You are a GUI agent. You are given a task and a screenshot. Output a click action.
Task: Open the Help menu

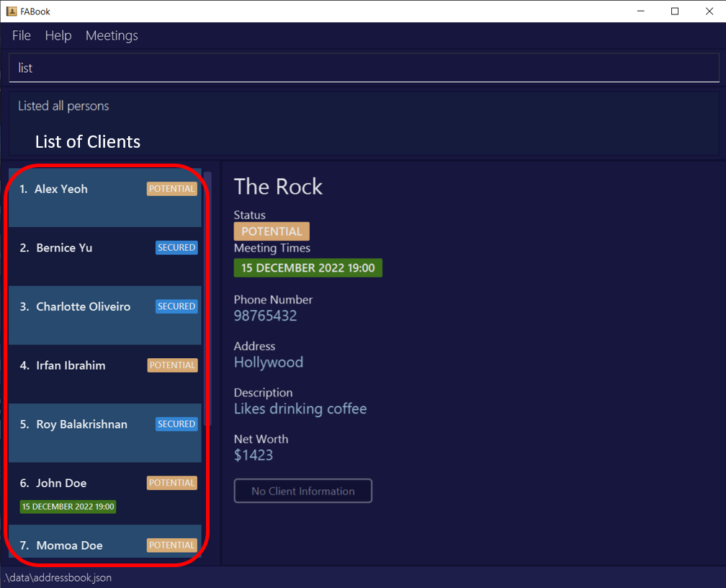[x=58, y=36]
